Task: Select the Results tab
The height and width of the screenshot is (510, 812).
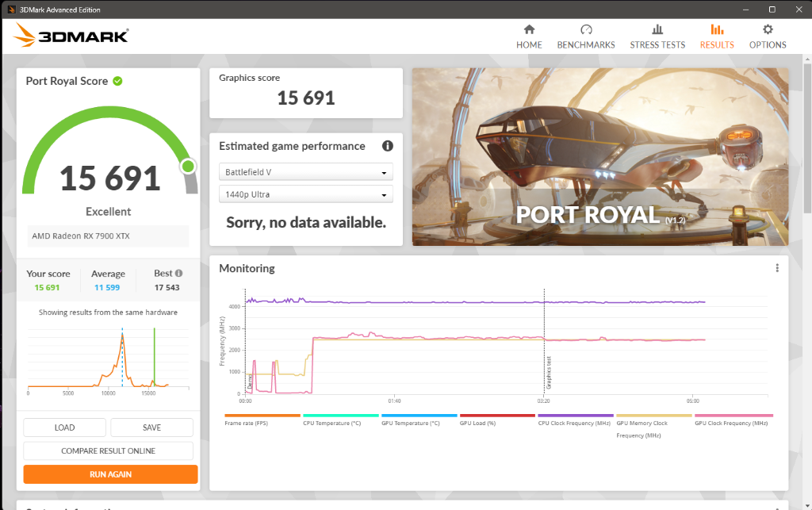Action: pos(717,36)
